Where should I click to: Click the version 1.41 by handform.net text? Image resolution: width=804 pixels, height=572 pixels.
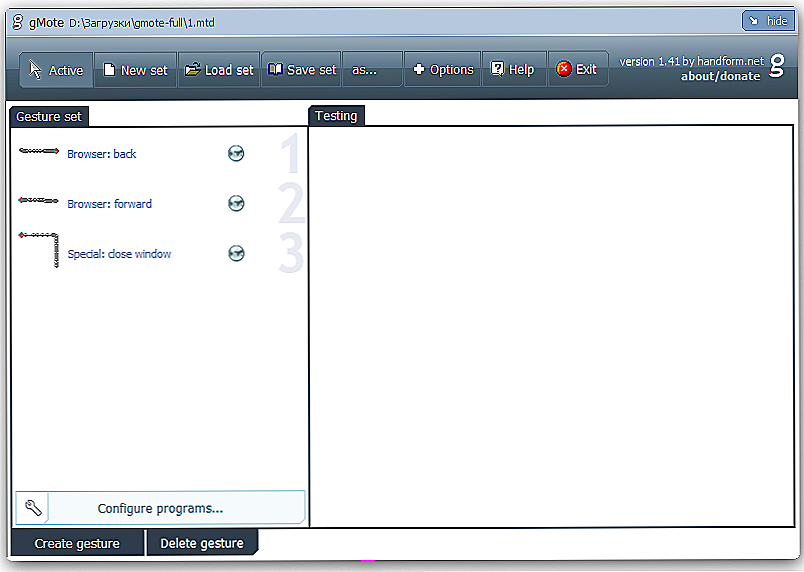[x=691, y=62]
